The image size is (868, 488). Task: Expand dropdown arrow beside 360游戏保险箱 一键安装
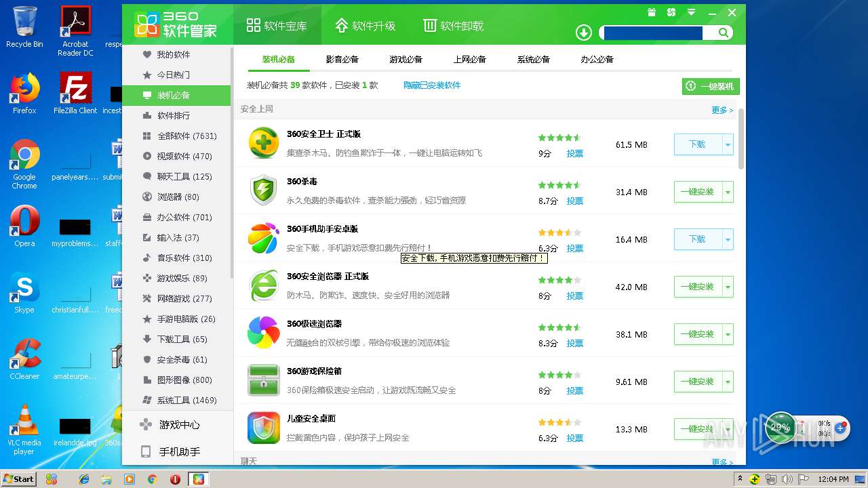pos(728,382)
